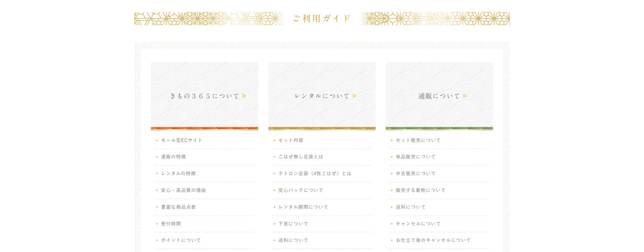Select the モール型ECサイト link
This screenshot has width=644, height=252.
tap(182, 140)
